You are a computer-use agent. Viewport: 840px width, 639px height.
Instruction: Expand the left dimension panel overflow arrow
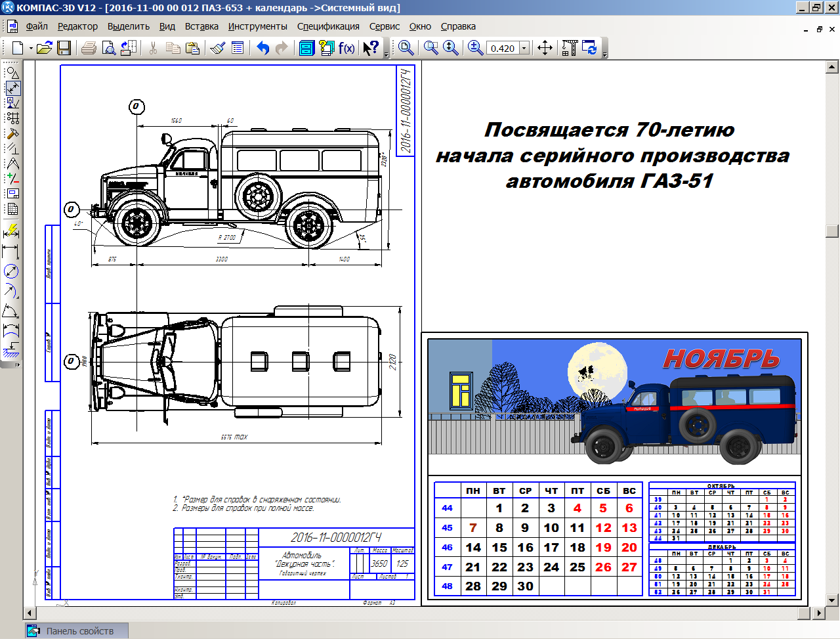coord(18,364)
